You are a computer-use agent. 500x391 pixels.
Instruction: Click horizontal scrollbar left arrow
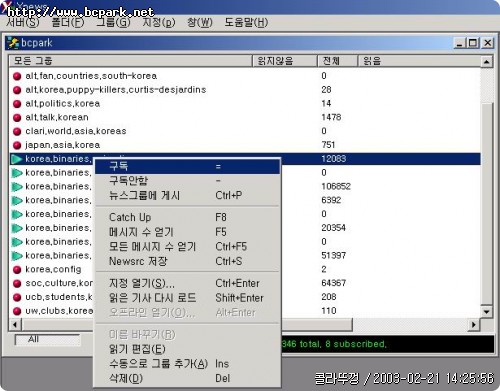tap(15, 324)
